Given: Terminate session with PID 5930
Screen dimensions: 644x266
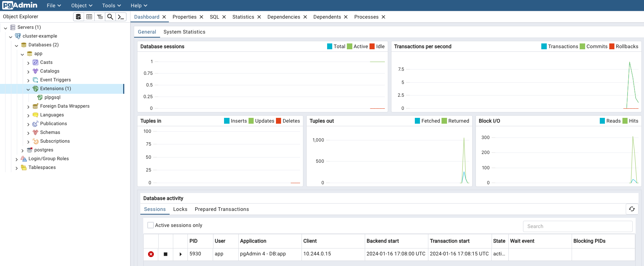Looking at the screenshot, I should pyautogui.click(x=151, y=254).
